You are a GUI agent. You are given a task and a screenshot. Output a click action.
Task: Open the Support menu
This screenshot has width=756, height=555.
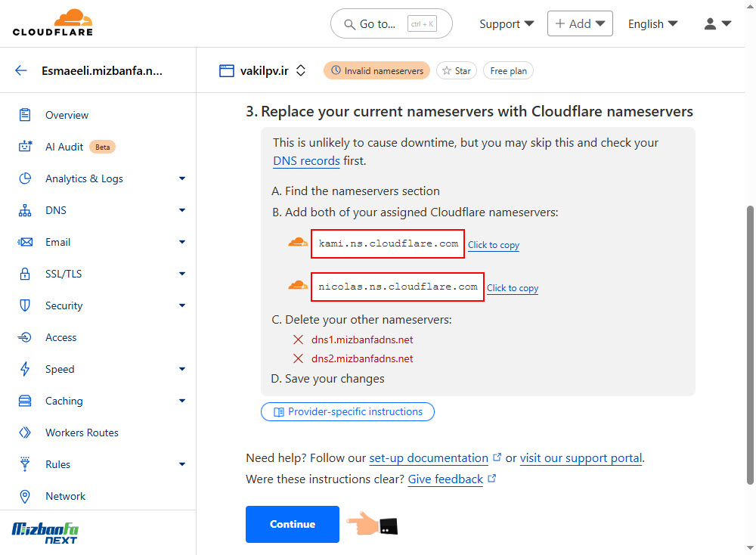[507, 23]
